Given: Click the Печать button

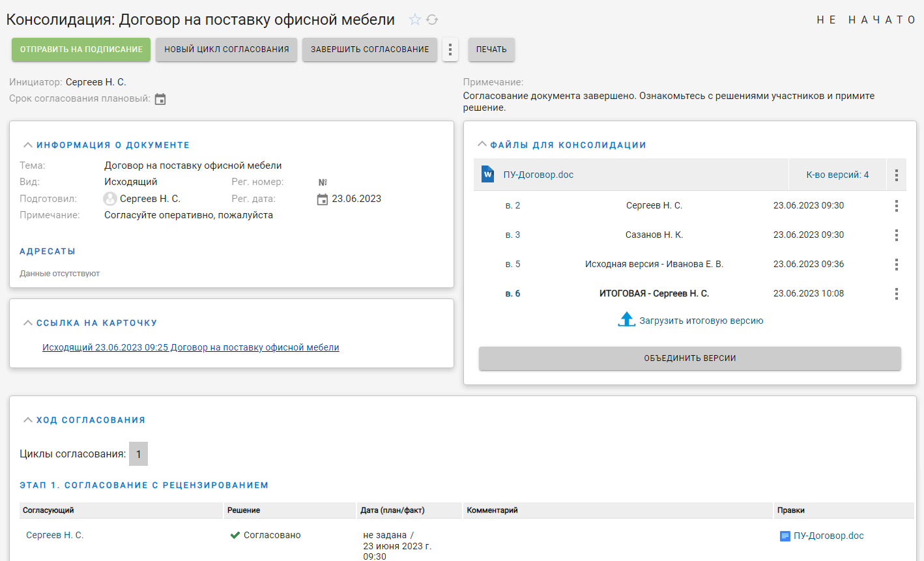Looking at the screenshot, I should (x=491, y=50).
